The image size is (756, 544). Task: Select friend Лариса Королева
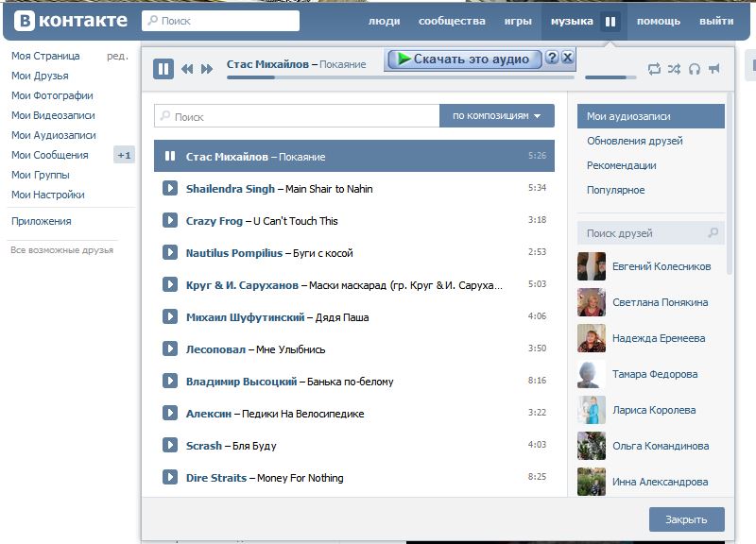click(654, 410)
